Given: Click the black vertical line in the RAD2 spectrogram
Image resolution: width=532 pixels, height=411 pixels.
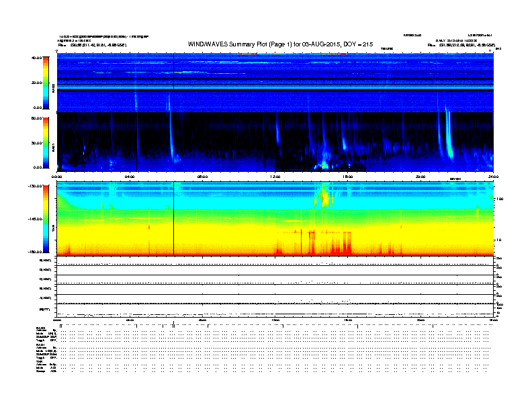Looking at the screenshot, I should [x=174, y=82].
